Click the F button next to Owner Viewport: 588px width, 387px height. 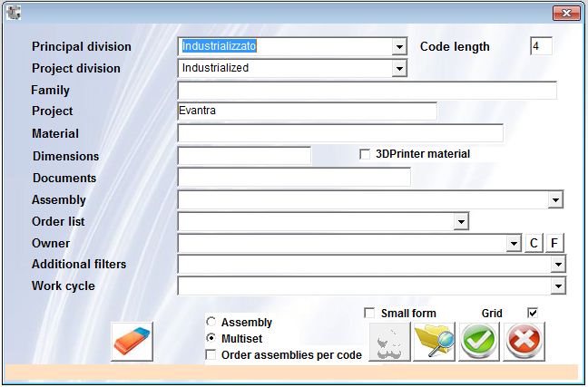554,244
